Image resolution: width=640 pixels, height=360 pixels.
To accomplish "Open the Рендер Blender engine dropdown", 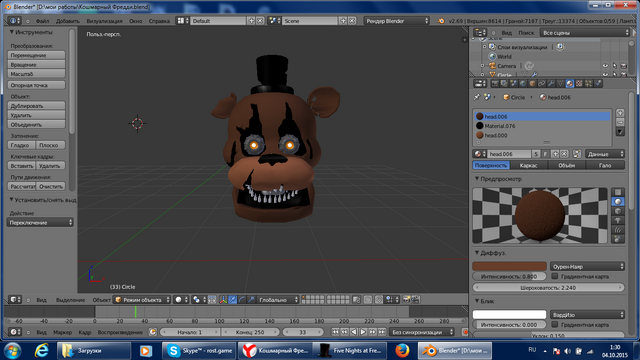I will [x=396, y=21].
